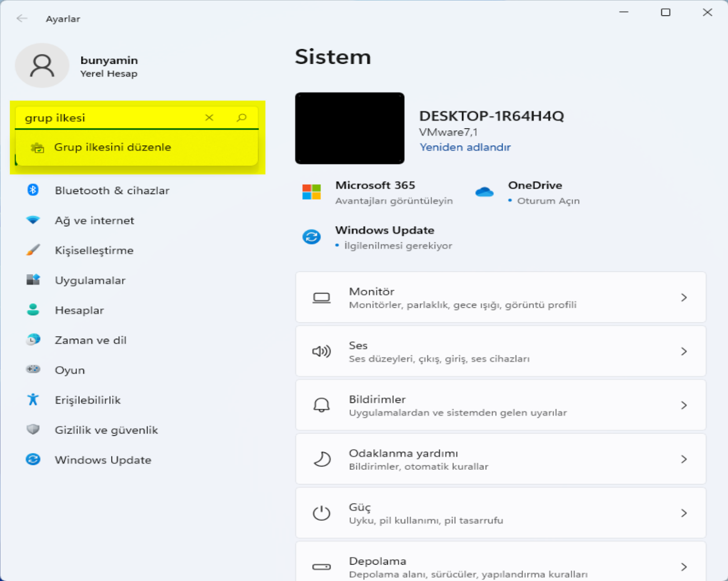Click the Monitör description text
The image size is (728, 581).
point(463,305)
